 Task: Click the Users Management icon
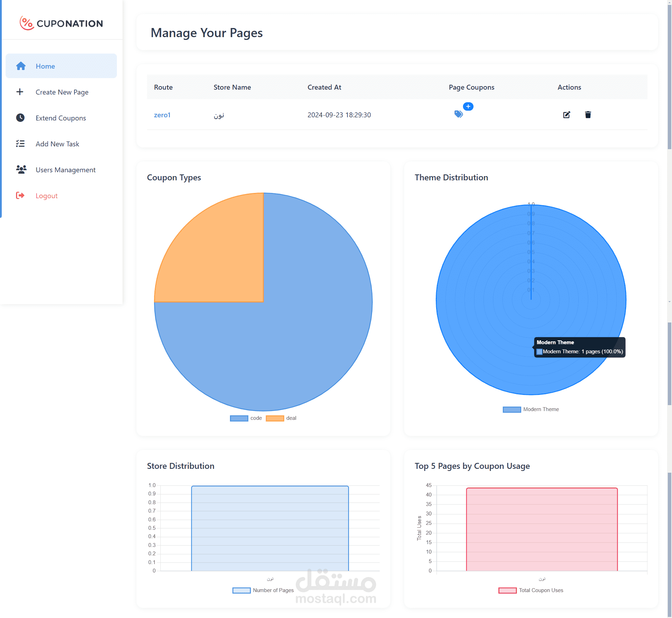click(21, 170)
